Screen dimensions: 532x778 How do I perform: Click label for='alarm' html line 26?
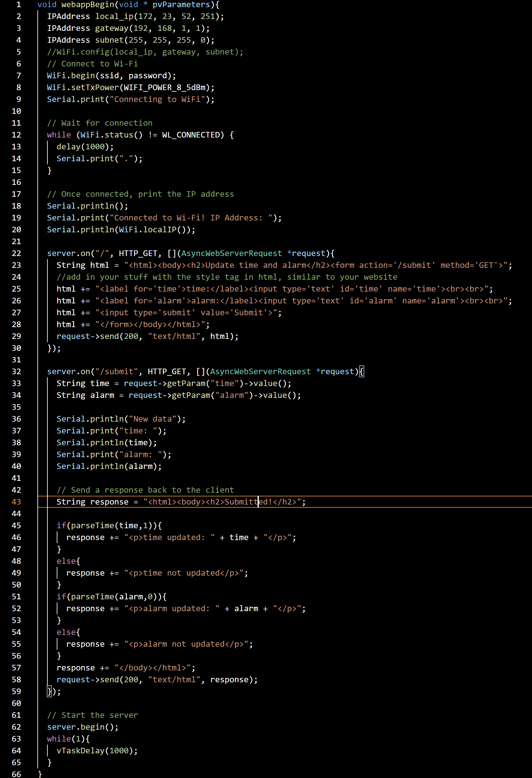(284, 301)
